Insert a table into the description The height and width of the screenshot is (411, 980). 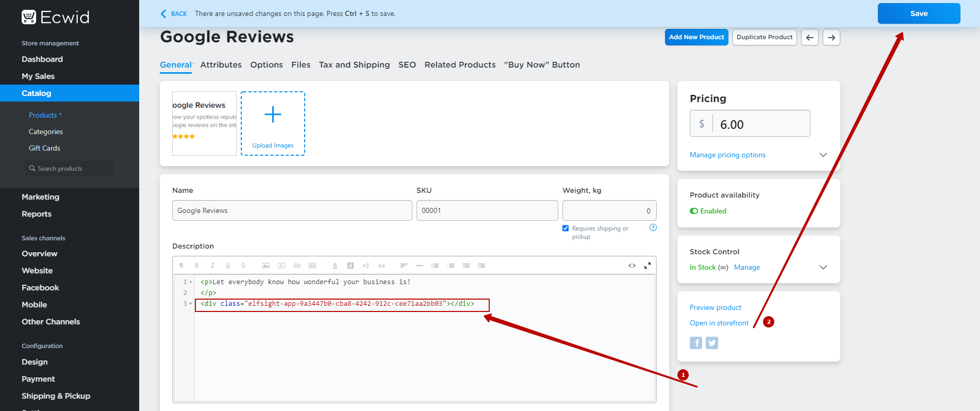[x=312, y=266]
